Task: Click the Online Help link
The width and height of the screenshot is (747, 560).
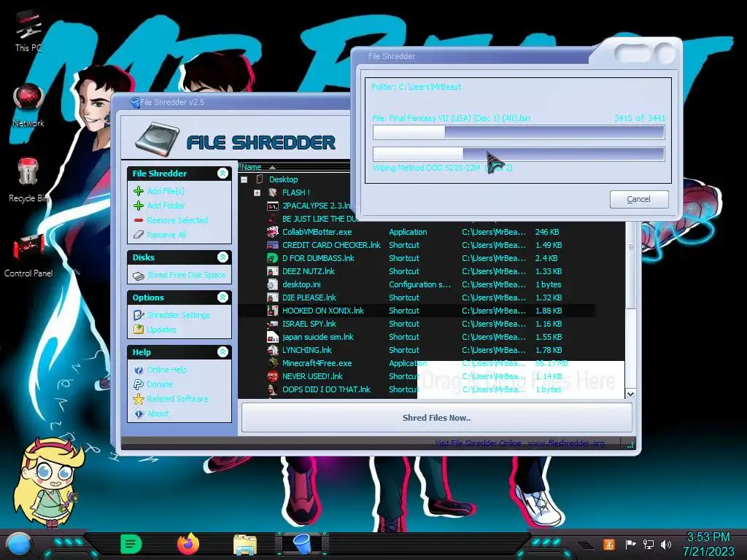Action: coord(167,370)
